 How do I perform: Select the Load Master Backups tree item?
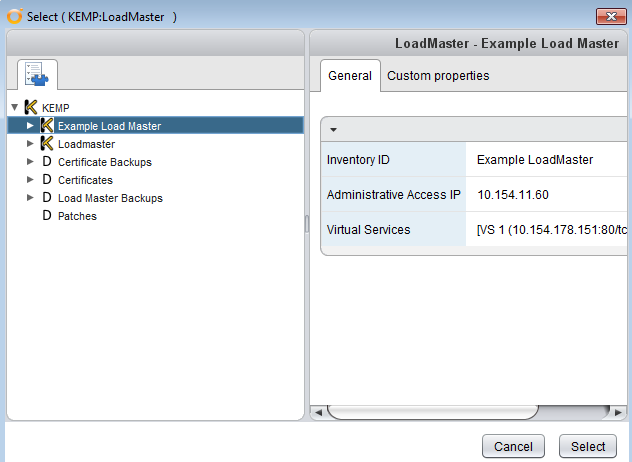[110, 198]
